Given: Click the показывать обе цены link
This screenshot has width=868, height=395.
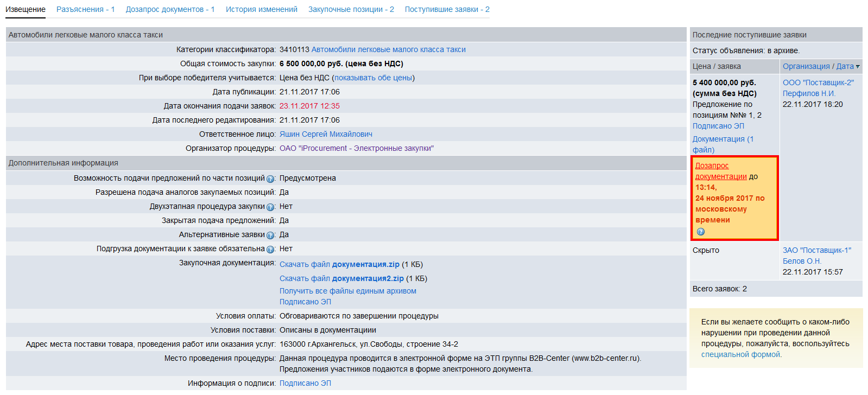Looking at the screenshot, I should coord(373,78).
